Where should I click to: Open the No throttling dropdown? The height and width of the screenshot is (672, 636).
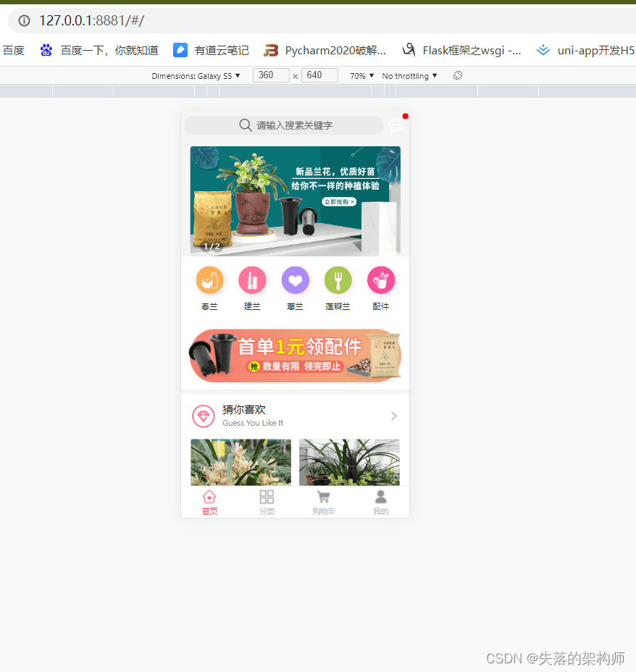(x=409, y=75)
